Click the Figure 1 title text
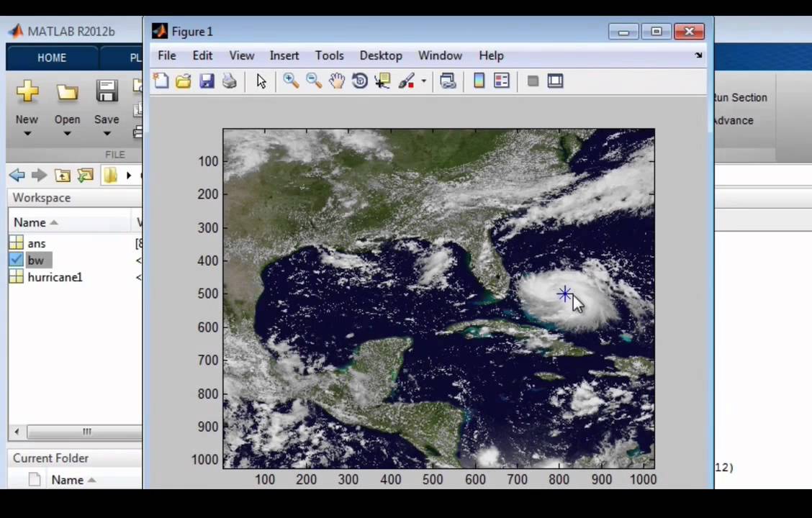812x518 pixels. (192, 32)
